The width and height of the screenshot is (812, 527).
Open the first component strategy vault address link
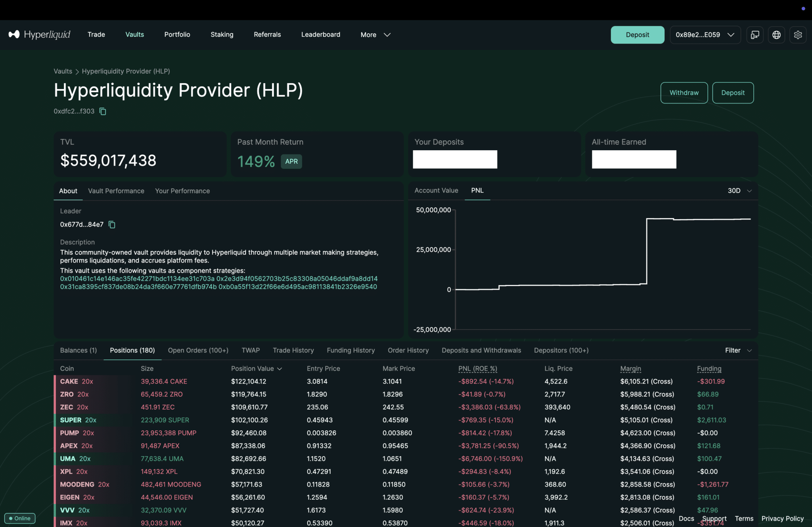[x=137, y=279]
